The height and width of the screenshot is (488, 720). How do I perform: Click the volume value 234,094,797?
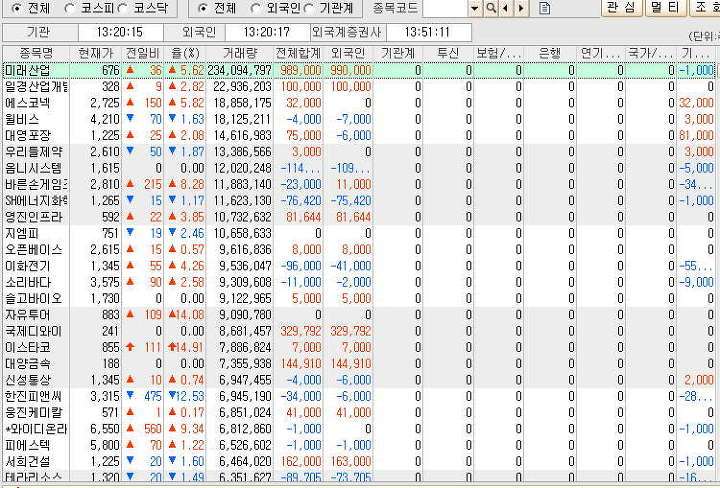tap(240, 70)
